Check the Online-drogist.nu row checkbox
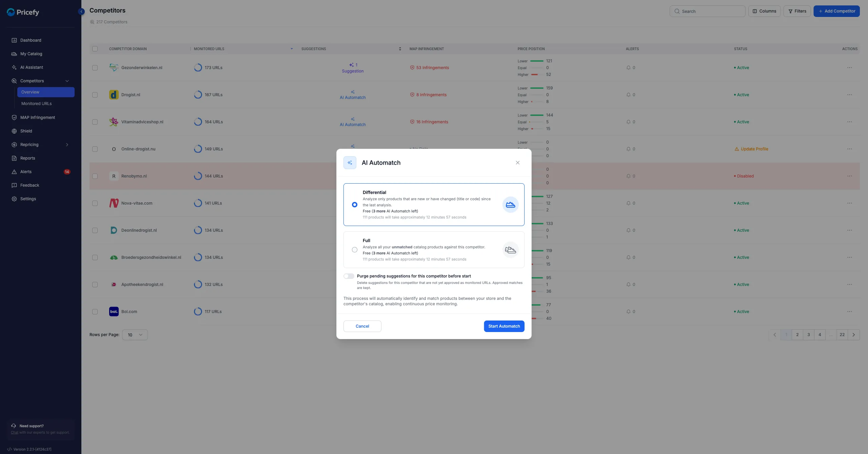868x454 pixels. point(95,149)
